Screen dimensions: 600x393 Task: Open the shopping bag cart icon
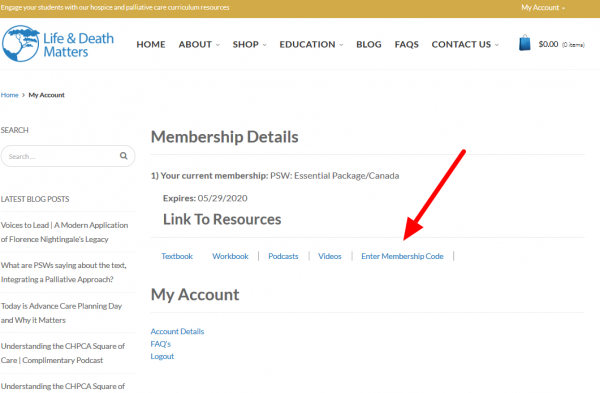click(x=525, y=43)
